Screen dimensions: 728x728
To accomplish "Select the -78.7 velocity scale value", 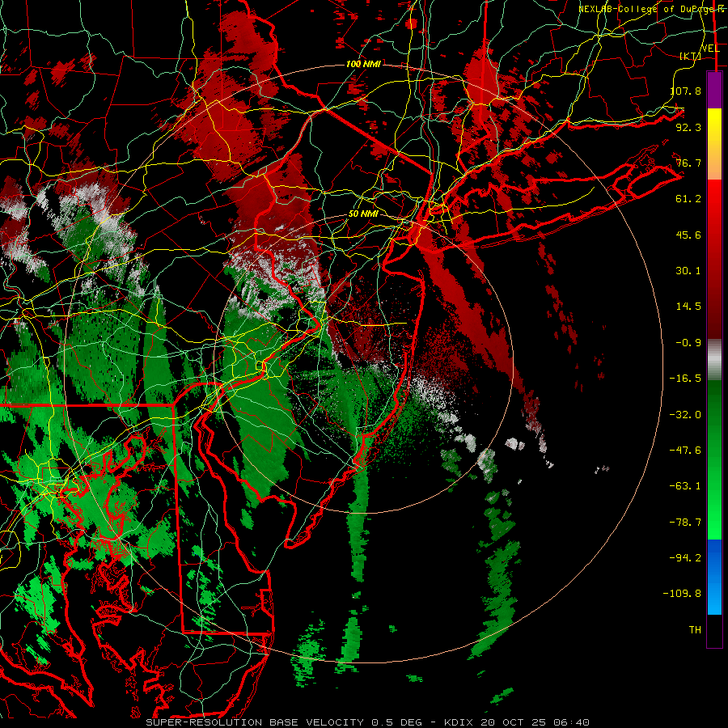I will 685,523.
